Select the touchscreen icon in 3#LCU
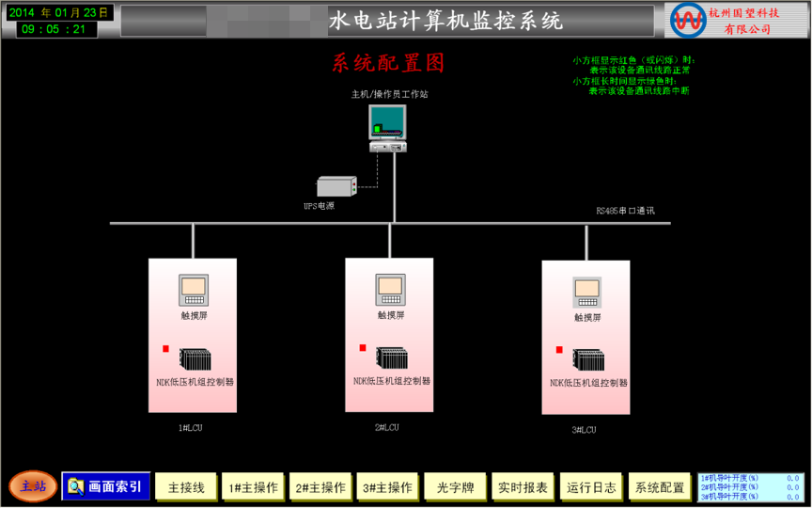This screenshot has width=812, height=508. tap(586, 294)
